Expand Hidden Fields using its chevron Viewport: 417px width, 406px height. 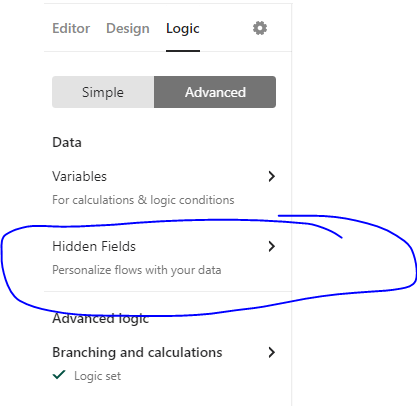(x=272, y=246)
